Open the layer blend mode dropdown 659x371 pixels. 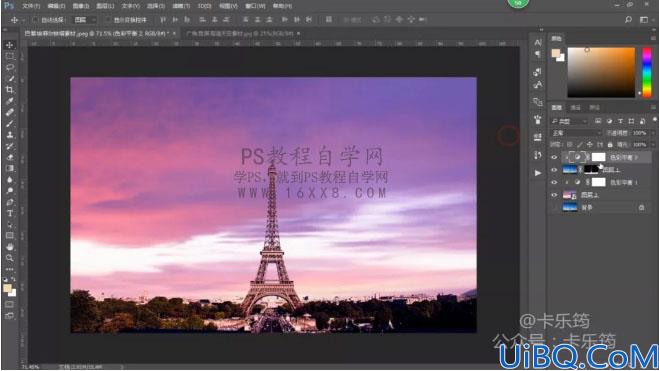pos(576,133)
